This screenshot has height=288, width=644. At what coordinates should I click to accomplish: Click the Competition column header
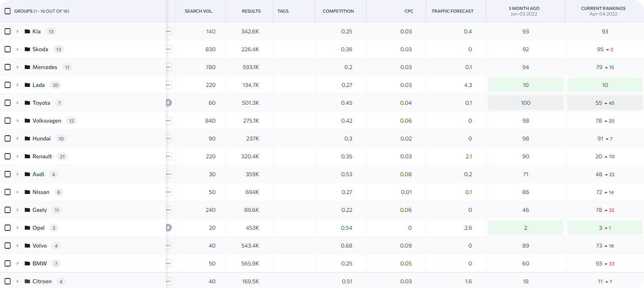point(338,11)
